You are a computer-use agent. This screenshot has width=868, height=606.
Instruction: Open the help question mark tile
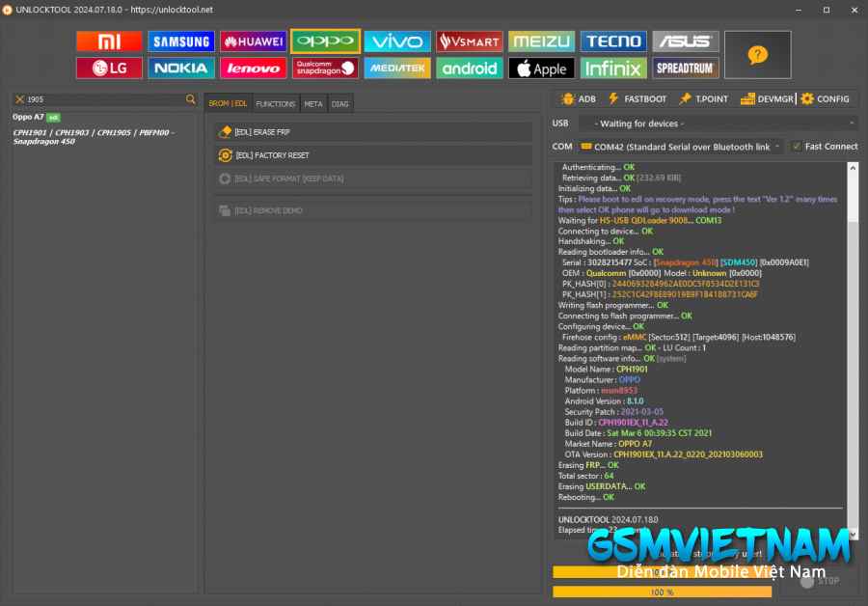pyautogui.click(x=757, y=55)
